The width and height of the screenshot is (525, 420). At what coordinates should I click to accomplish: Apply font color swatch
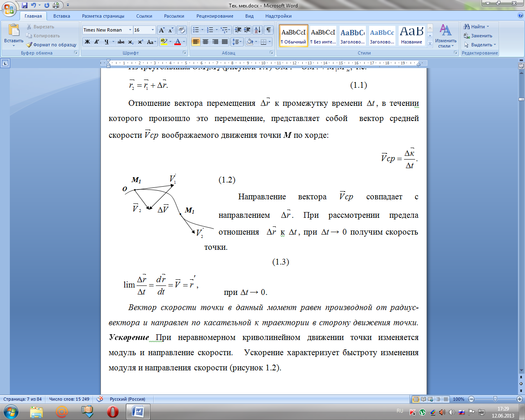point(178,42)
